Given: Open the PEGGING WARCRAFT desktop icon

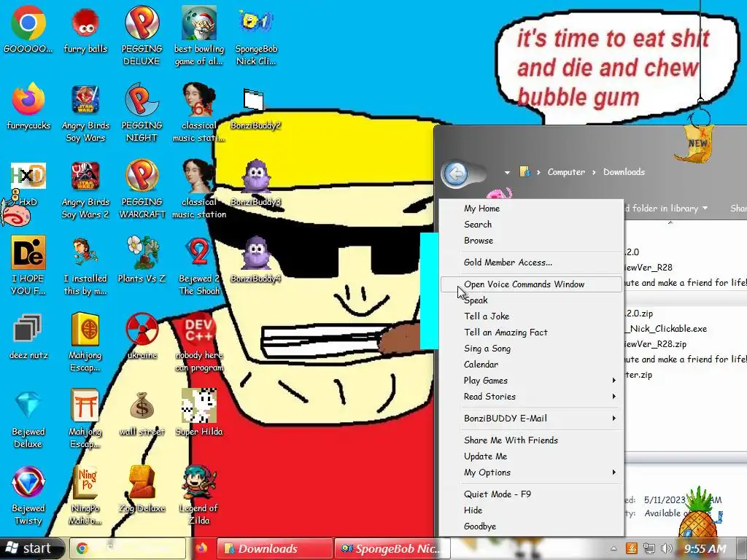Looking at the screenshot, I should click(142, 190).
